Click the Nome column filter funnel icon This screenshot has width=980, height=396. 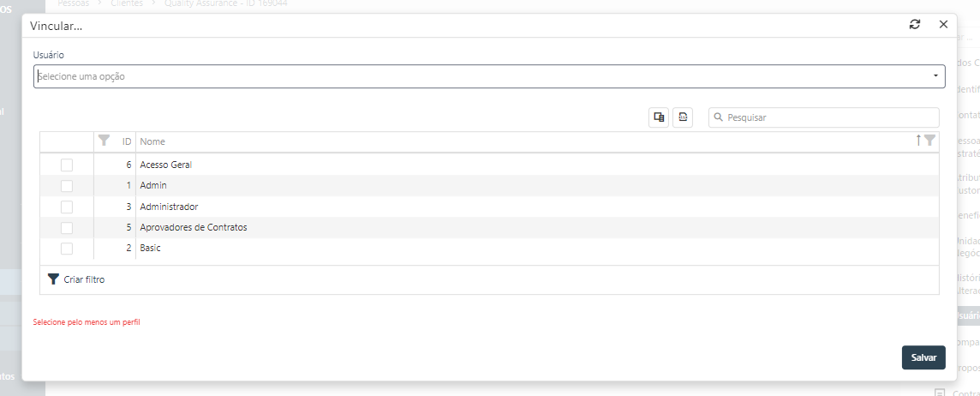point(929,141)
